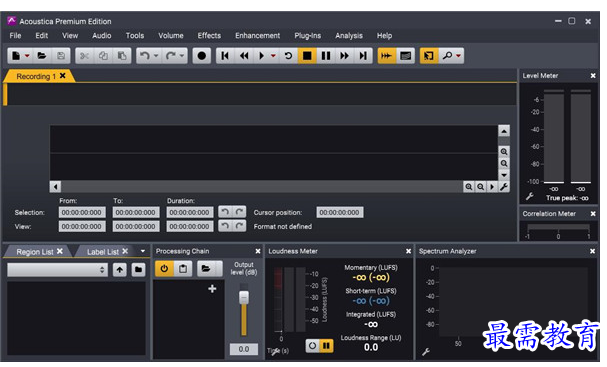The width and height of the screenshot is (607, 367).
Task: Toggle Loop playback mode
Action: tap(288, 56)
